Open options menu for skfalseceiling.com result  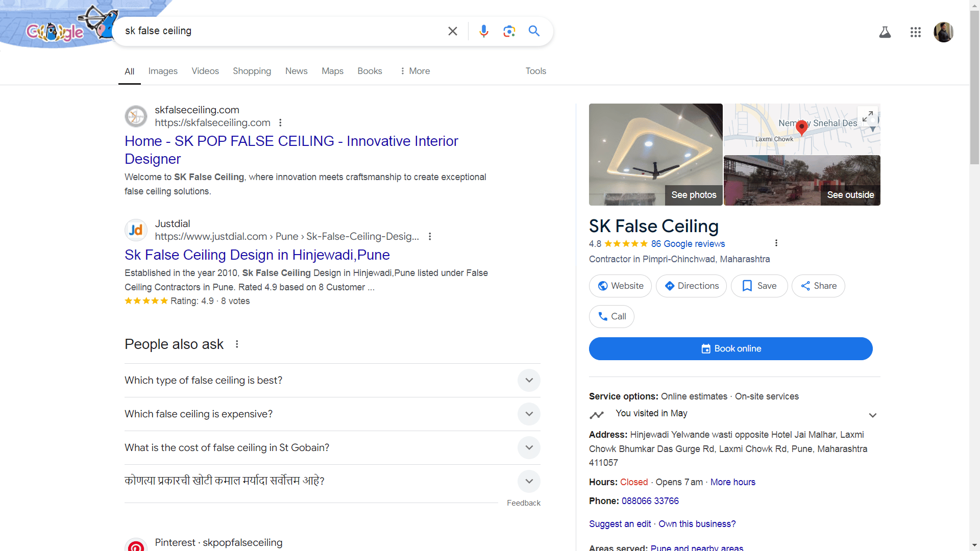[280, 123]
